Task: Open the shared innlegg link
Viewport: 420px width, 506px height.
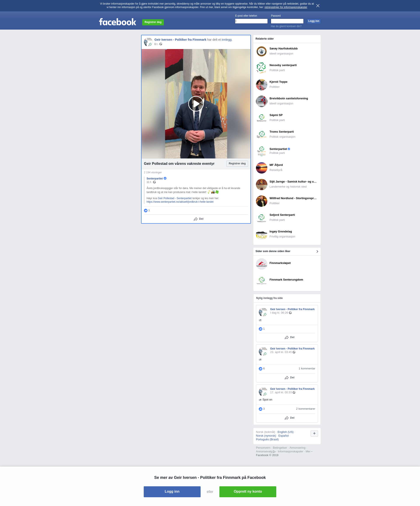Action: click(226, 40)
